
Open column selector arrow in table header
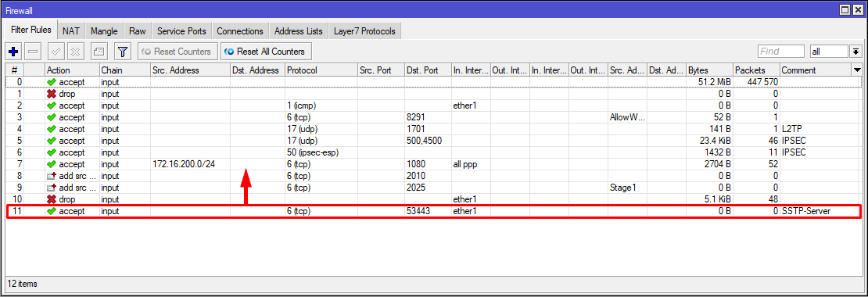(858, 70)
